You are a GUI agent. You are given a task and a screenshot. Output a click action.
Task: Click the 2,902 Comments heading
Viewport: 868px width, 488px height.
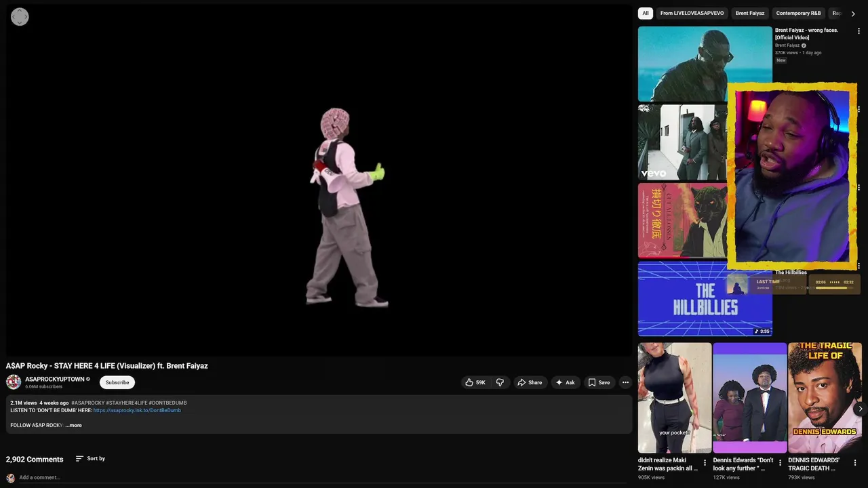tap(35, 460)
